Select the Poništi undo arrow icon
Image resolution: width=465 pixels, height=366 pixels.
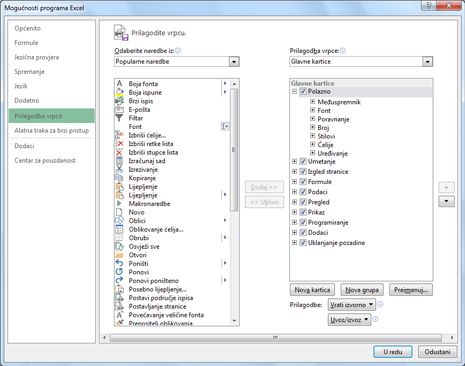(x=119, y=263)
